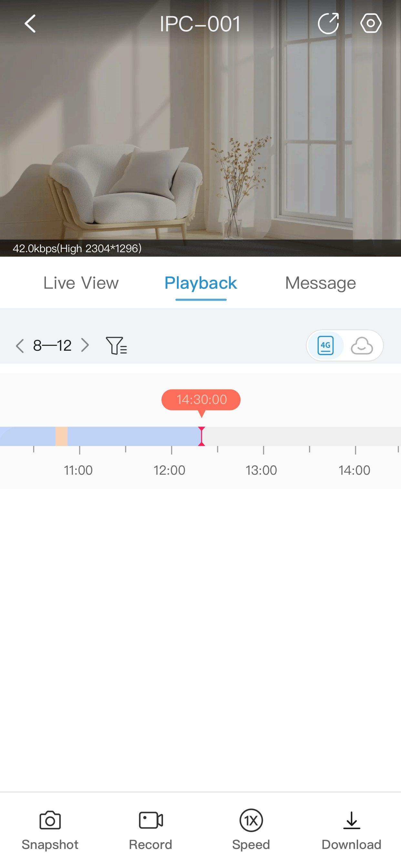The height and width of the screenshot is (868, 401).
Task: Open camera settings hexagon icon
Action: tap(370, 24)
